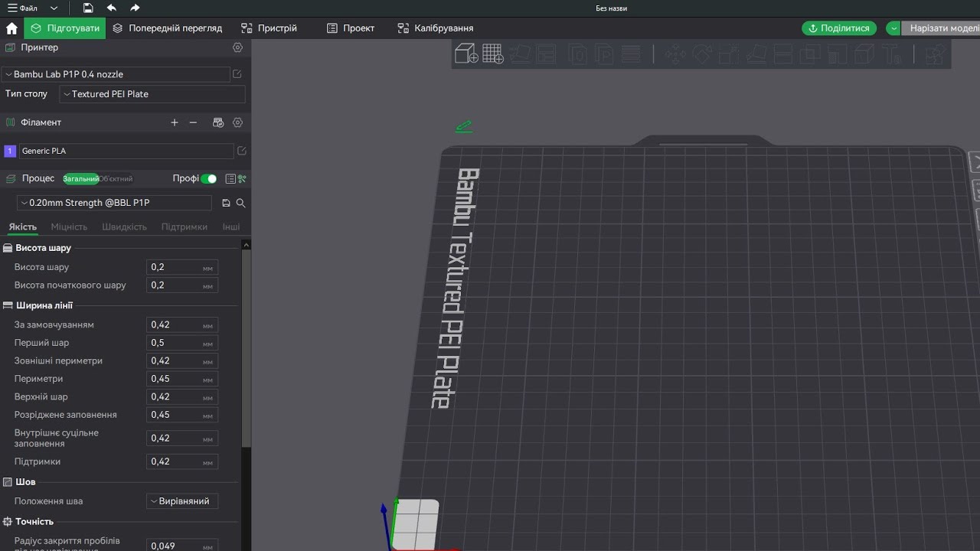
Task: Open filament settings gear icon
Action: [x=237, y=122]
